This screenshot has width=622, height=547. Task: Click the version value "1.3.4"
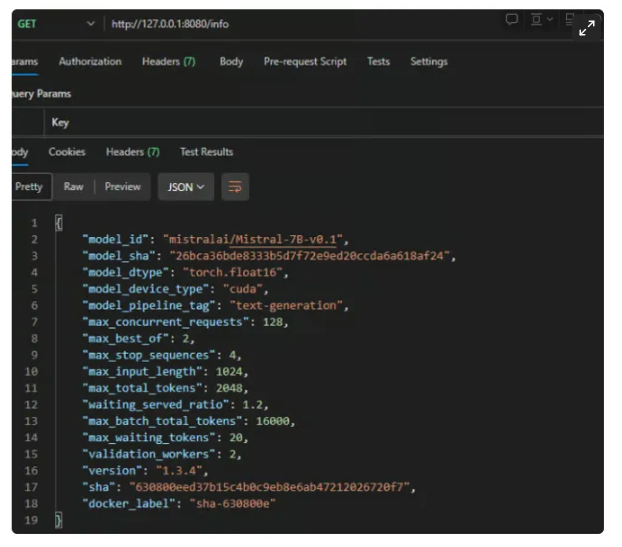pos(179,471)
